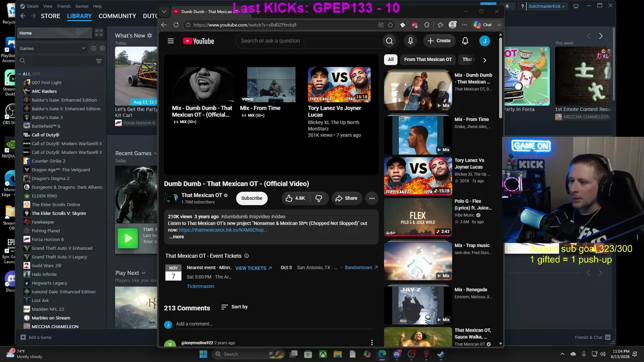Show next related filter chips arrow

[x=485, y=60]
